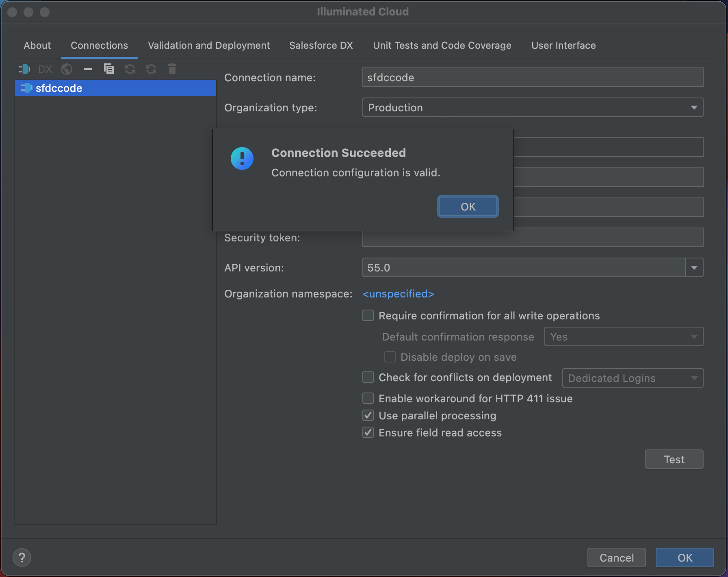Screen dimensions: 728x577
Task: Uncheck Use parallel processing
Action: (x=368, y=415)
